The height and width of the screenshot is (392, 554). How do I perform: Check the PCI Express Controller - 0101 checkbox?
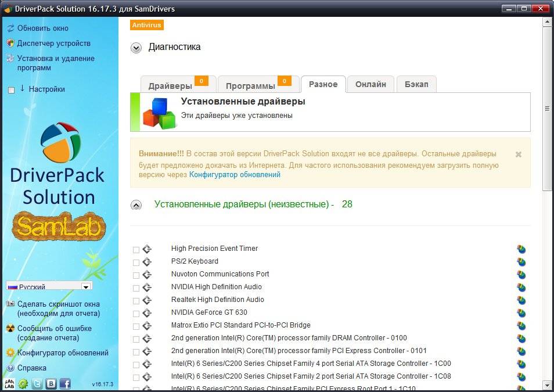(136, 352)
